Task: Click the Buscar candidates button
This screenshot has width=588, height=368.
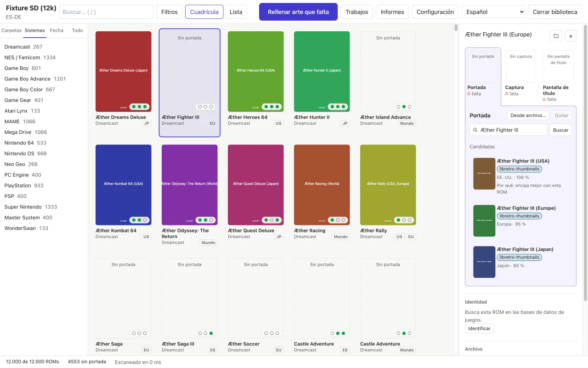Action: coord(560,130)
